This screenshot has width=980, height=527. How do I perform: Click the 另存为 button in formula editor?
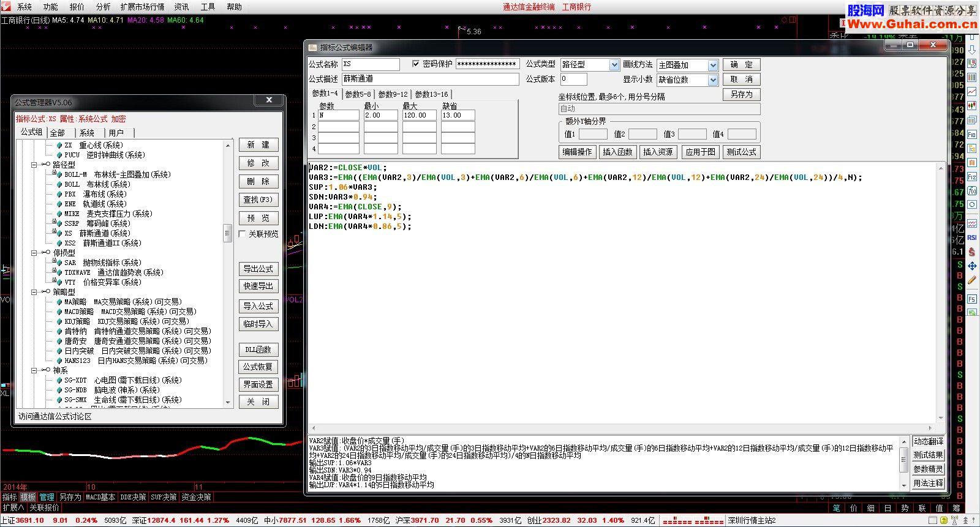click(742, 94)
